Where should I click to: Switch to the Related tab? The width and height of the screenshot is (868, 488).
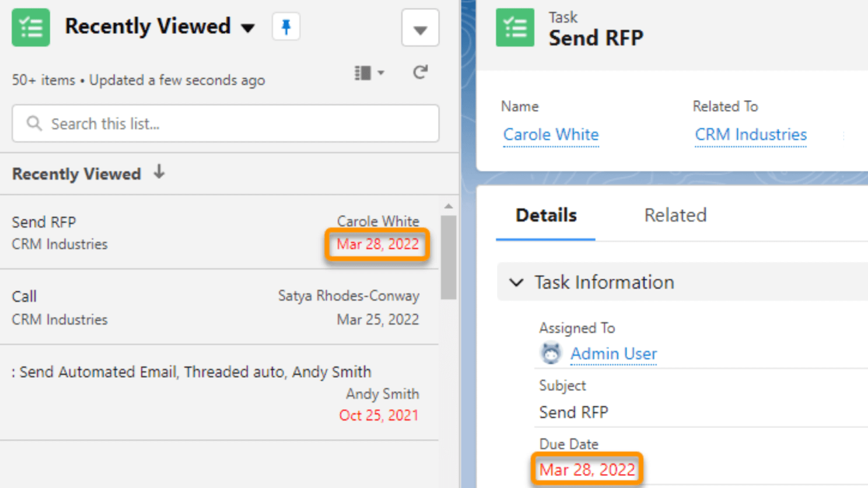point(675,215)
